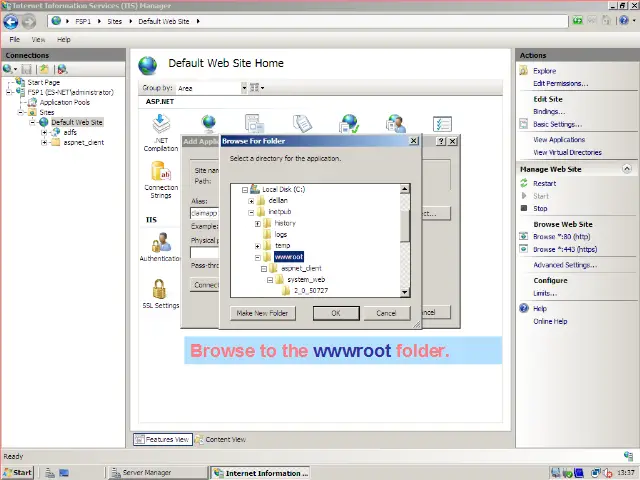
Task: Click the help question-mark icon in toolbar
Action: click(623, 20)
